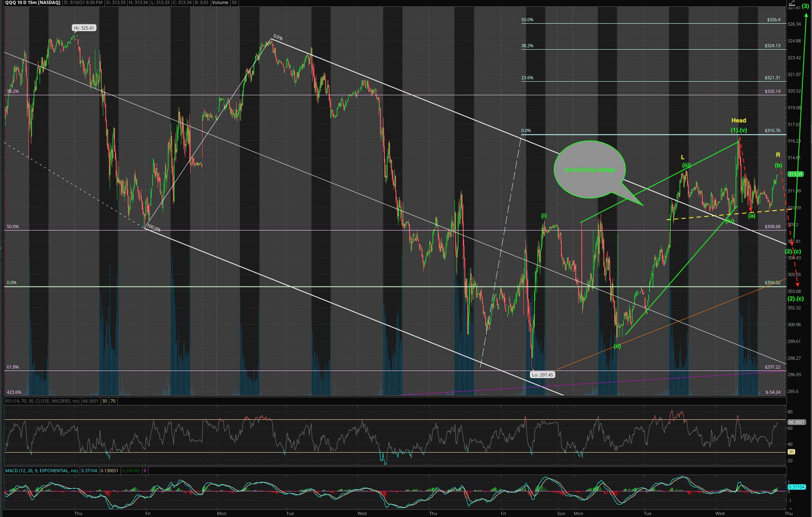The width and height of the screenshot is (812, 517).
Task: Click the Hi: 325.41 price bubble
Action: point(84,28)
